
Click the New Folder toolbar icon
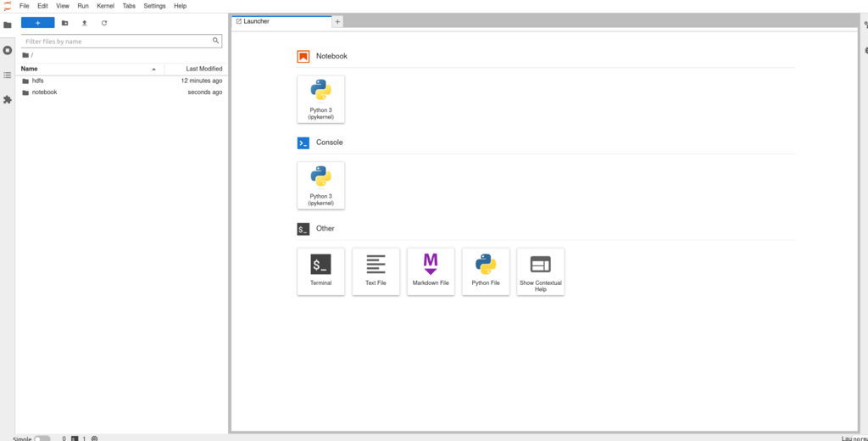(x=65, y=23)
